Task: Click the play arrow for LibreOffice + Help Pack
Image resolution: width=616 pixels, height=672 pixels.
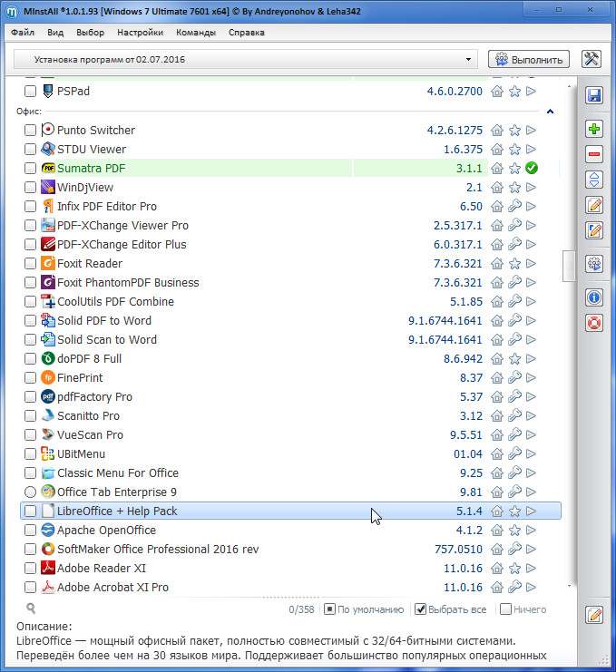Action: [531, 511]
